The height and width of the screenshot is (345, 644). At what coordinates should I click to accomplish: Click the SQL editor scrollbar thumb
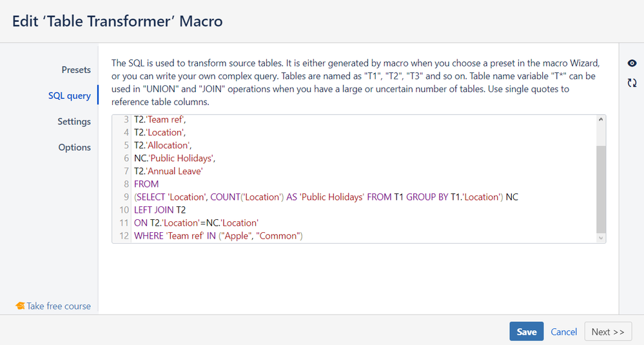click(601, 188)
